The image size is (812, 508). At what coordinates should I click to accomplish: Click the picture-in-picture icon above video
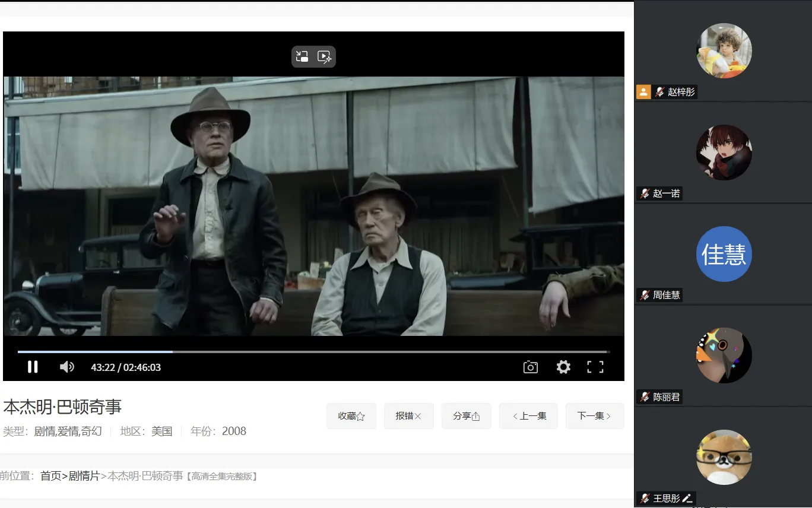[x=303, y=57]
